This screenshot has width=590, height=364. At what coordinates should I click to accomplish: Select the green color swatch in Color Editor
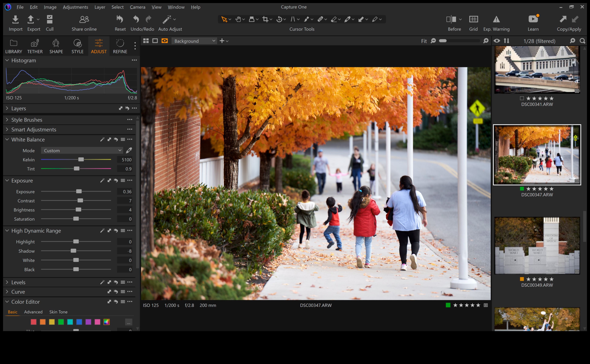[x=61, y=322]
